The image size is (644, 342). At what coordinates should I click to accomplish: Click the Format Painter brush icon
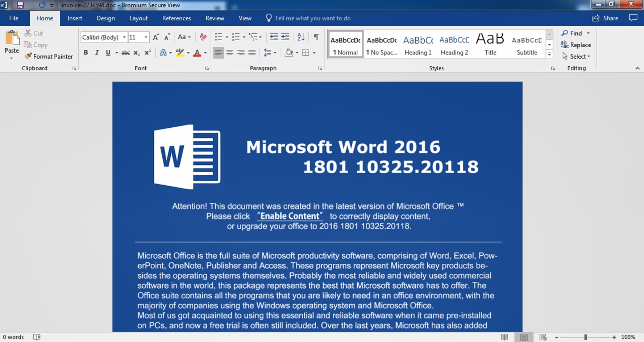point(28,56)
